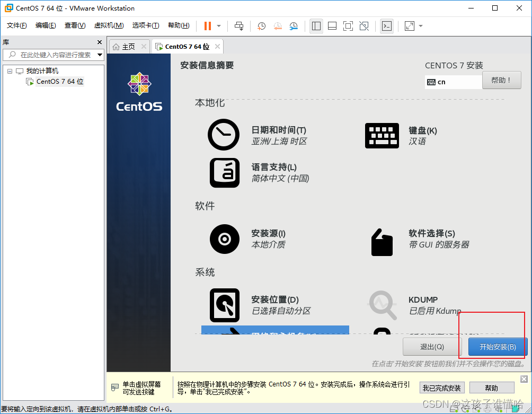Open stretch display dropdown arrow
Image resolution: width=532 pixels, height=414 pixels.
[x=421, y=26]
